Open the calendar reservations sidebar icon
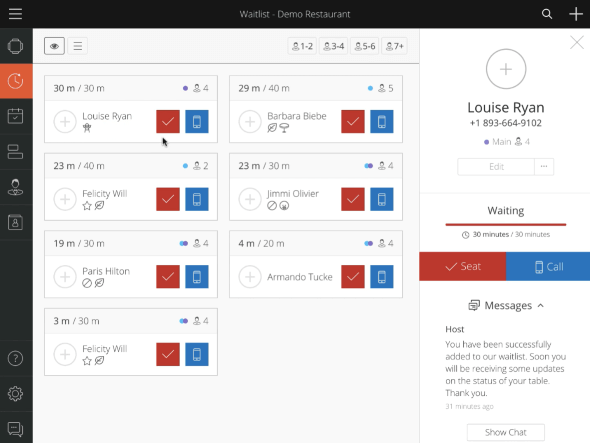This screenshot has width=590, height=443. tap(15, 116)
